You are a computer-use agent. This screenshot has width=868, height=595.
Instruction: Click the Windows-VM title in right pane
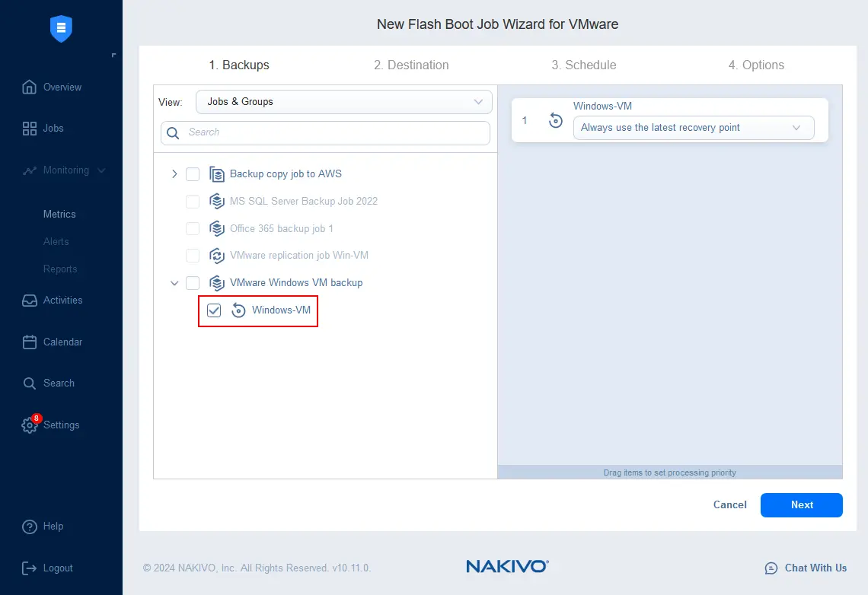(602, 107)
